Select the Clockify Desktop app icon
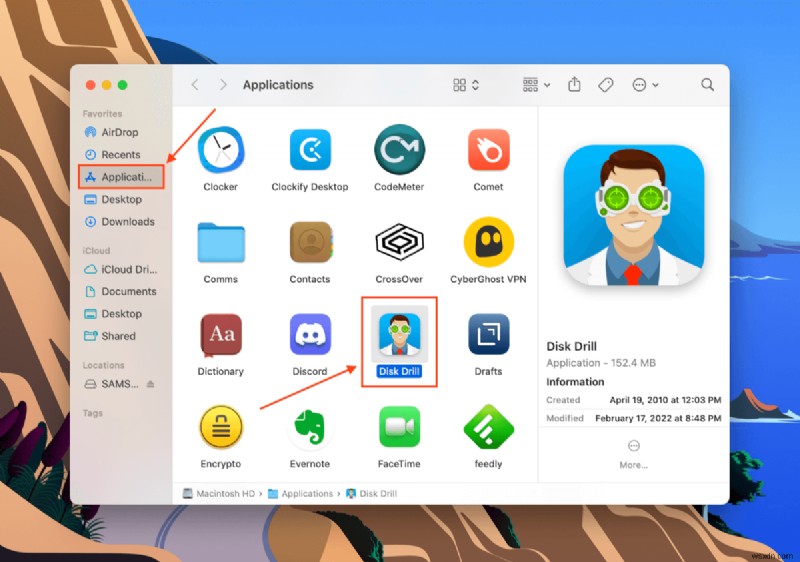The height and width of the screenshot is (562, 800). [310, 151]
